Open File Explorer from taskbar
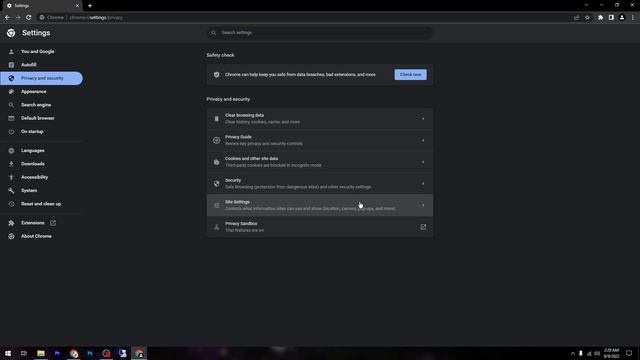Viewport: 640px width, 360px height. click(41, 353)
